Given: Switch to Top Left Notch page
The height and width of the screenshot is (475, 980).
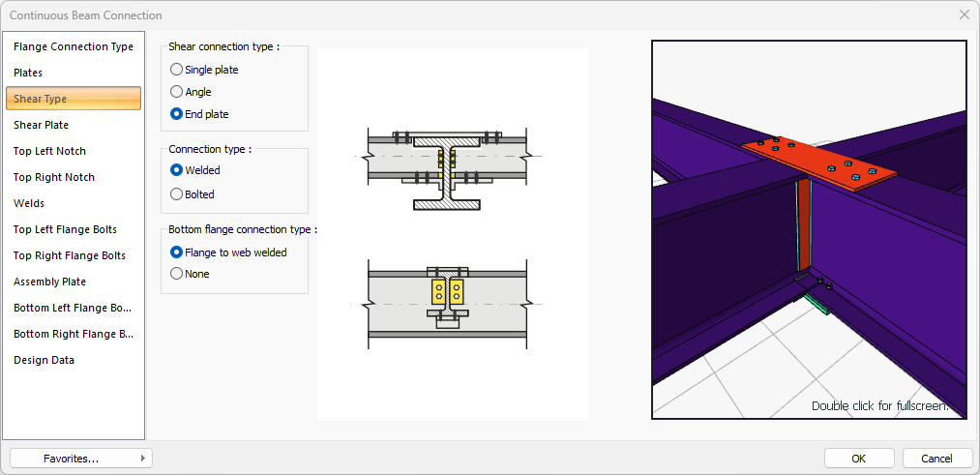Looking at the screenshot, I should point(49,151).
